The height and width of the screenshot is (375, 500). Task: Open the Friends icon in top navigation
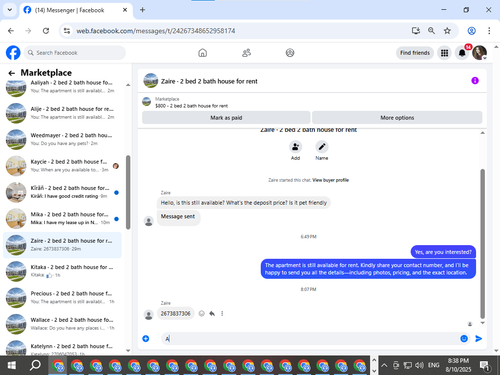click(x=246, y=53)
